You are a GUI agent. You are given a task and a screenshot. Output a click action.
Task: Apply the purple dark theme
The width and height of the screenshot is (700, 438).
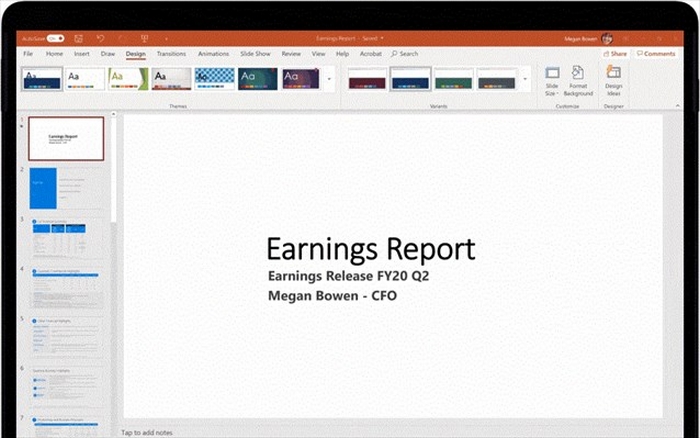point(301,79)
